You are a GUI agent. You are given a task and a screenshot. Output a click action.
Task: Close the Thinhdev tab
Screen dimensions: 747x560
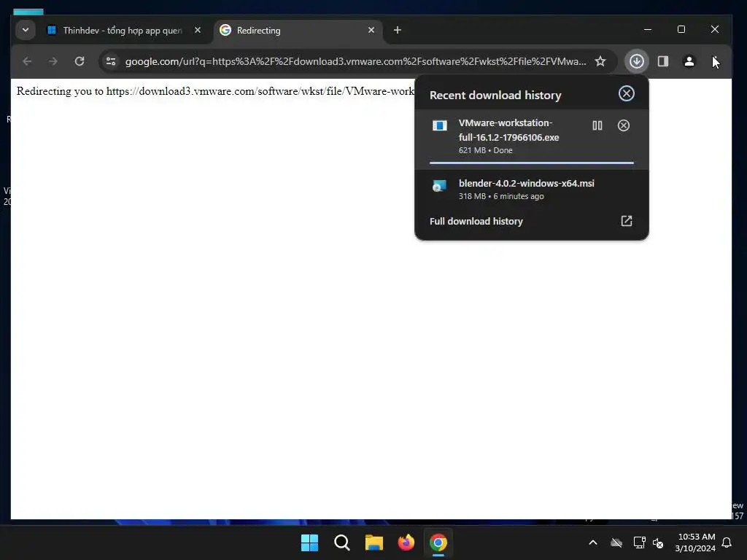click(198, 30)
